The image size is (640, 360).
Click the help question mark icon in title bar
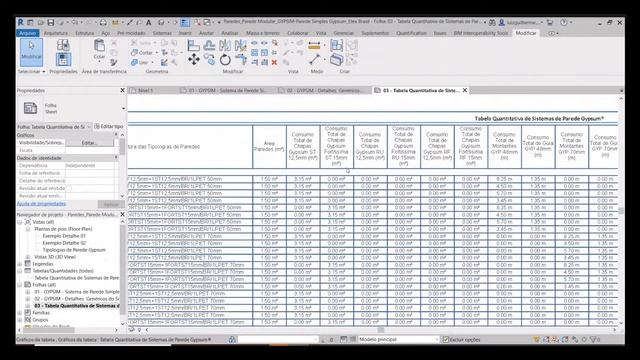(x=564, y=22)
